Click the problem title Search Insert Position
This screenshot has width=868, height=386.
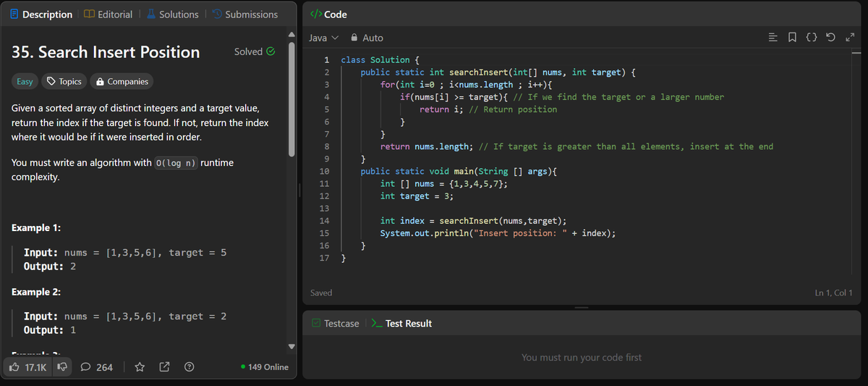coord(106,52)
